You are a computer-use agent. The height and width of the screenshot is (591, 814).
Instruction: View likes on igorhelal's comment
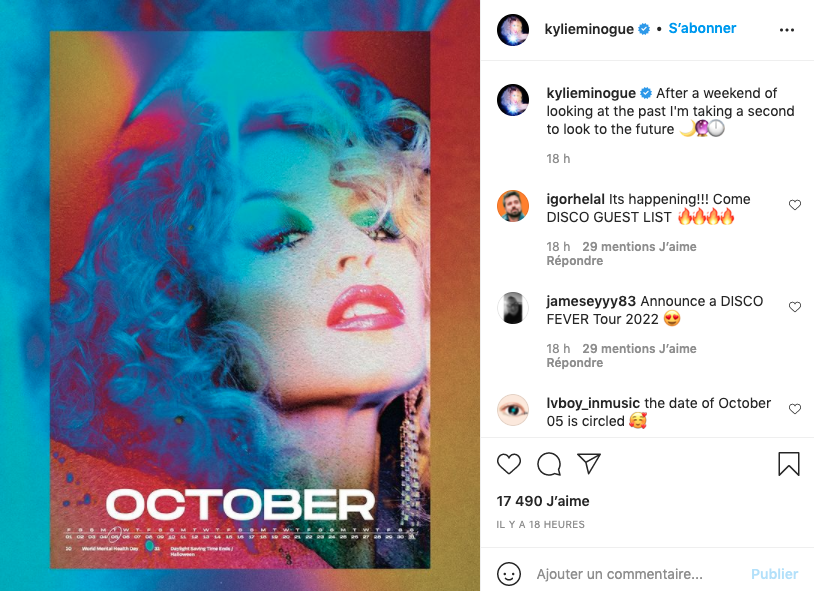coord(639,247)
